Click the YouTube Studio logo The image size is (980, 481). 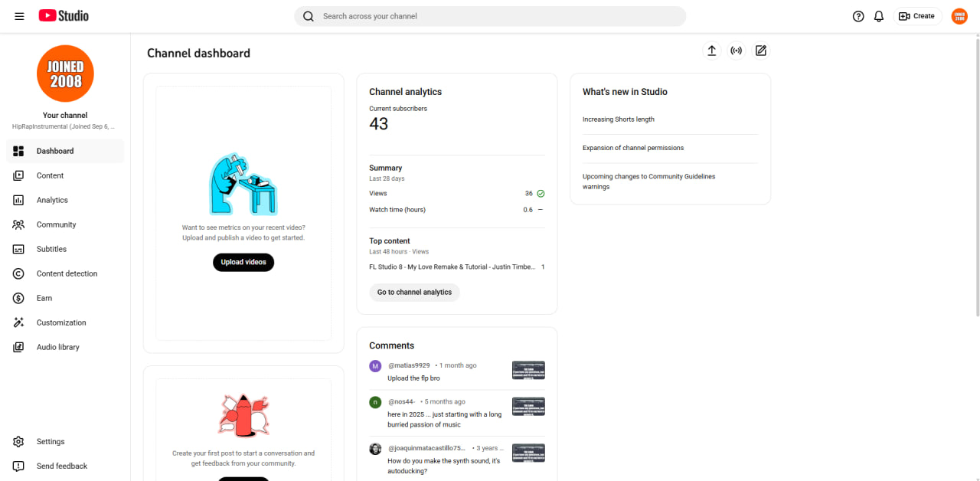point(64,16)
